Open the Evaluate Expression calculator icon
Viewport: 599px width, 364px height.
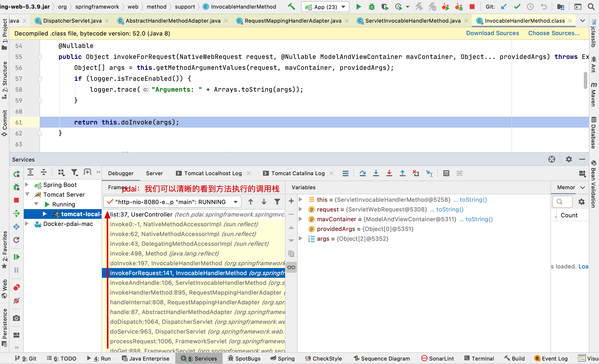coord(446,173)
